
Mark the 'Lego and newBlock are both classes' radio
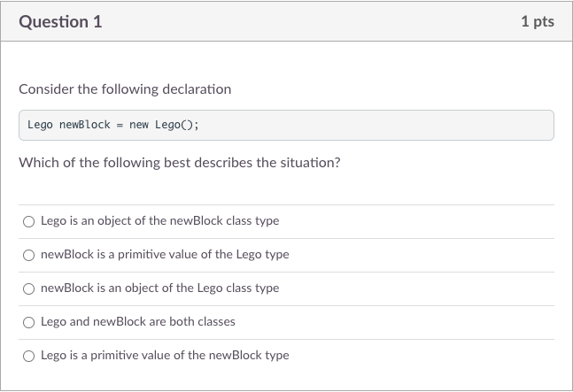(x=29, y=322)
